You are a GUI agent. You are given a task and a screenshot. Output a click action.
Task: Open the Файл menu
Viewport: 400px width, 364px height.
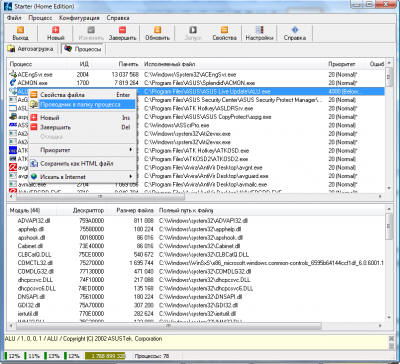pyautogui.click(x=14, y=18)
